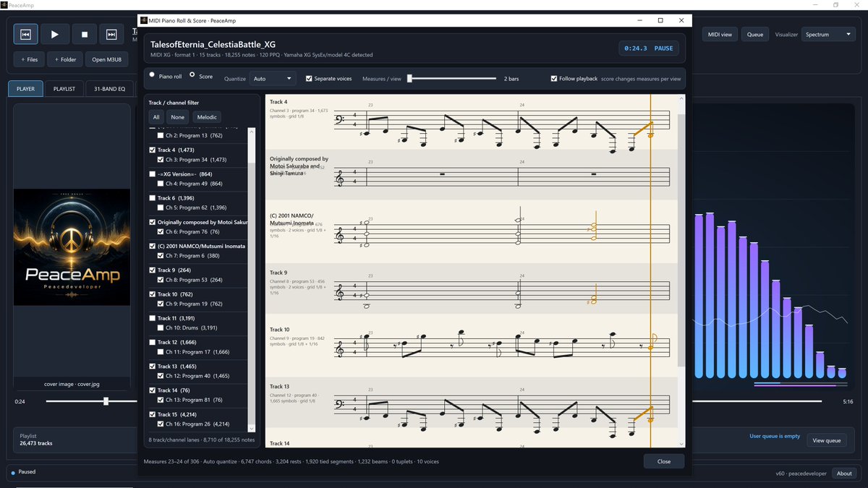Click the Track 10 staff label in score
The height and width of the screenshot is (488, 868).
point(279,330)
